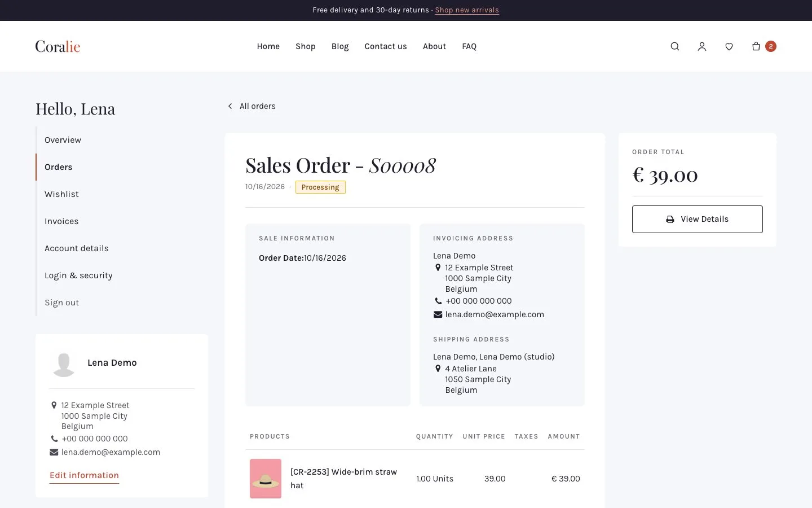The width and height of the screenshot is (812, 508).
Task: Open the search magnifier icon
Action: tap(675, 46)
